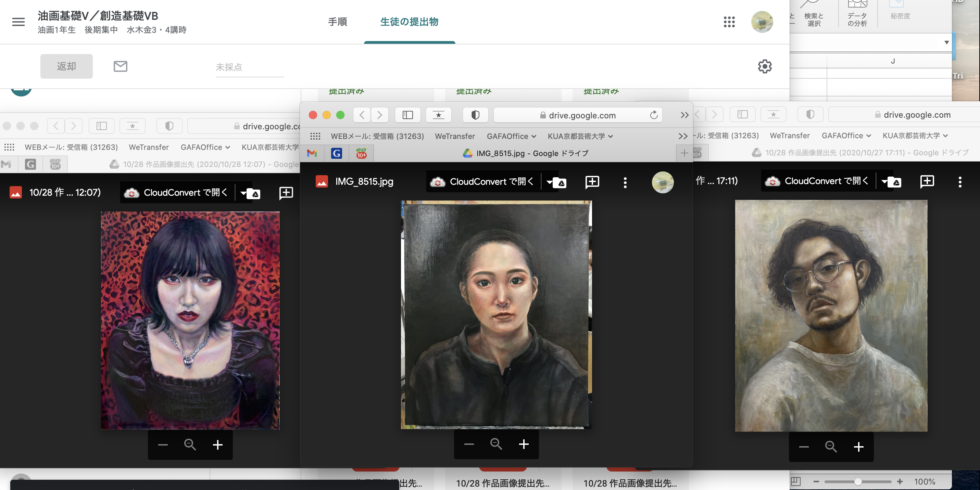Screen dimensions: 980x490
Task: Expand KUA京都芸術大学 bookmarks folder in front window
Action: click(x=580, y=136)
